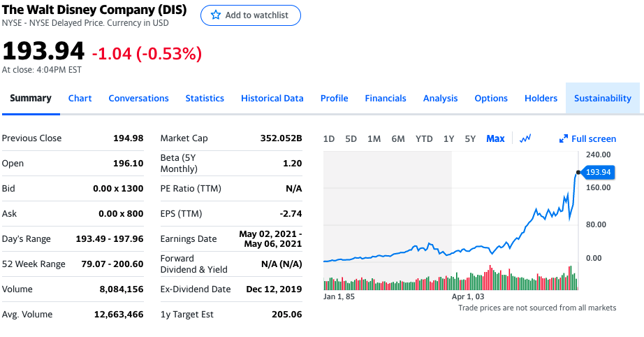The height and width of the screenshot is (337, 644).
Task: Click the Bid value 0.00 x 1300
Action: click(x=118, y=189)
